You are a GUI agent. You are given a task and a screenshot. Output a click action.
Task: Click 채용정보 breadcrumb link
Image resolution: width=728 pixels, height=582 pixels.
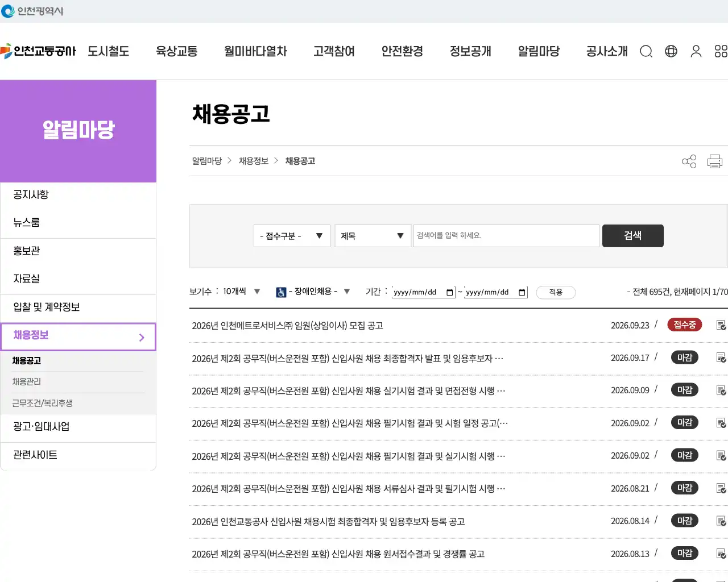254,161
